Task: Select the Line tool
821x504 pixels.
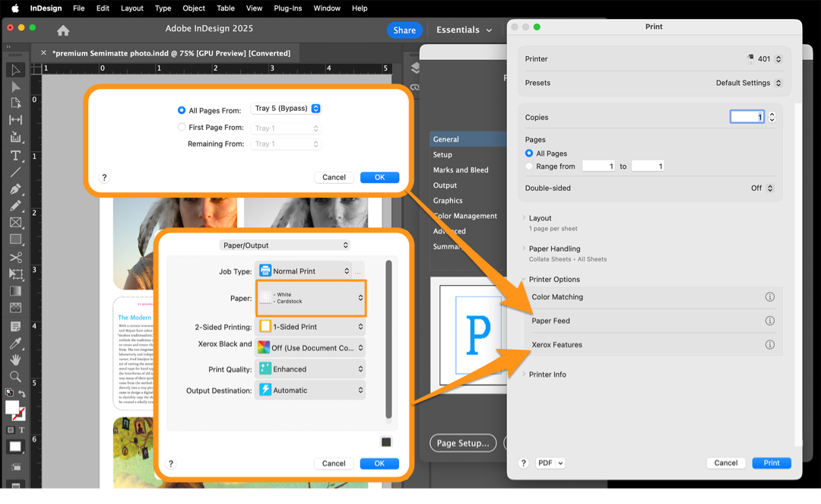Action: coord(16,172)
